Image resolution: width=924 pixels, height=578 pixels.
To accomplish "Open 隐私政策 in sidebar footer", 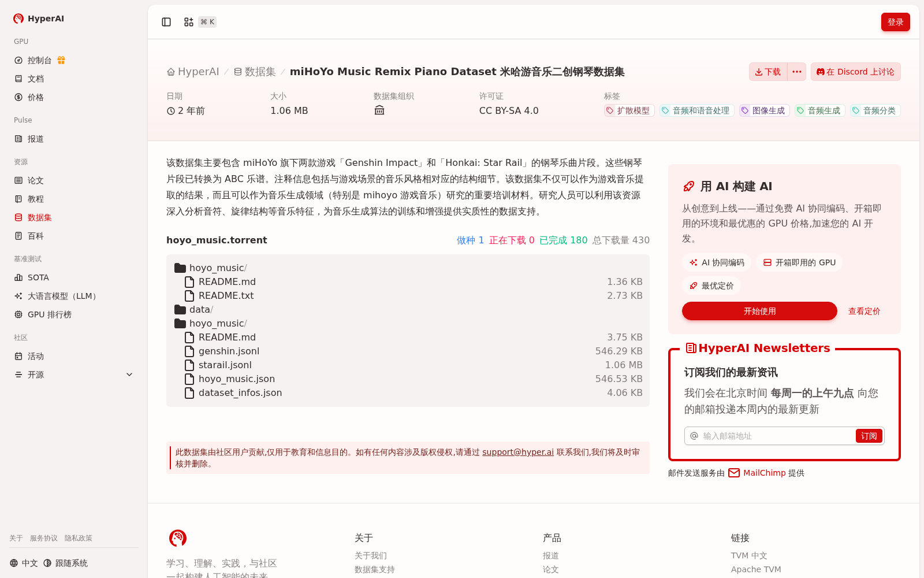I will (79, 538).
